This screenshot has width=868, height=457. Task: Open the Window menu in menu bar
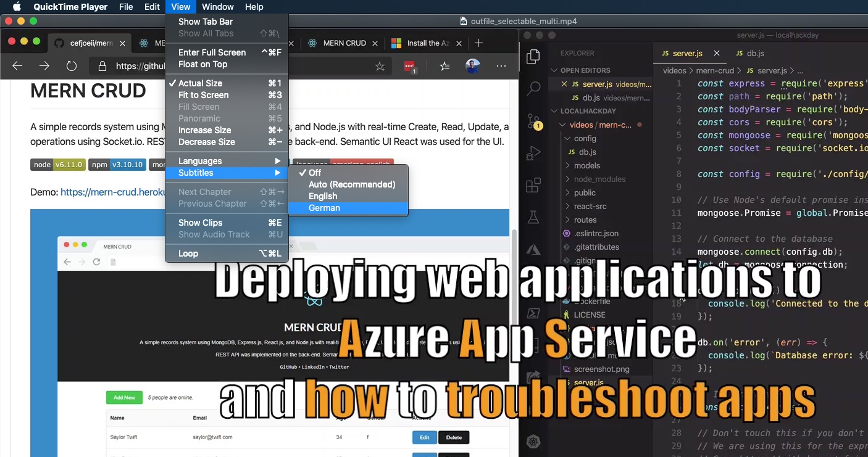coord(217,7)
